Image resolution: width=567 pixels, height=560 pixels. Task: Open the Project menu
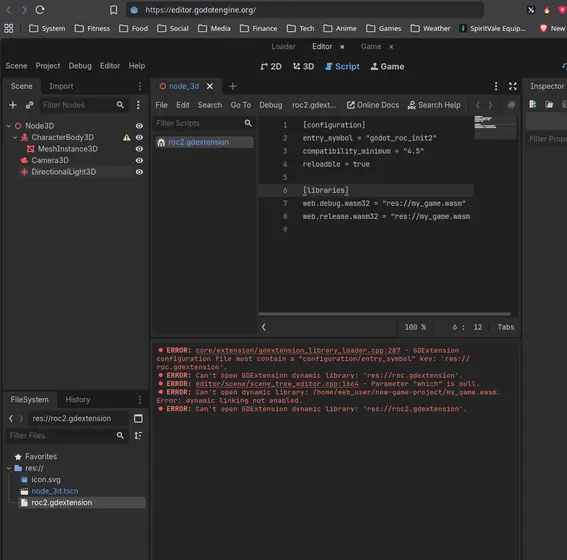(x=48, y=66)
